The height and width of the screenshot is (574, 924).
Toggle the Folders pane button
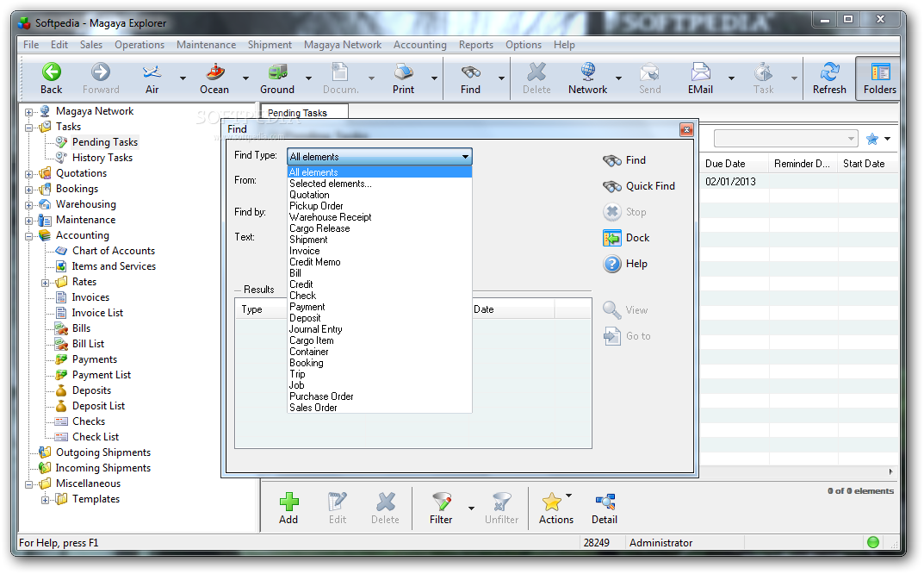coord(880,78)
